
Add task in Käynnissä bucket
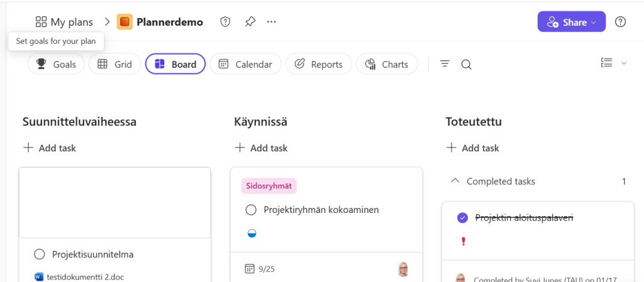point(261,148)
